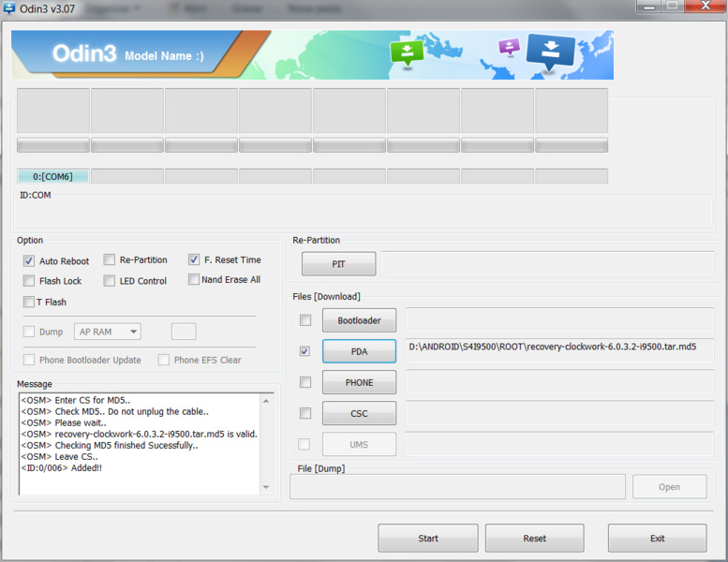Click the PDA file button

click(x=359, y=351)
